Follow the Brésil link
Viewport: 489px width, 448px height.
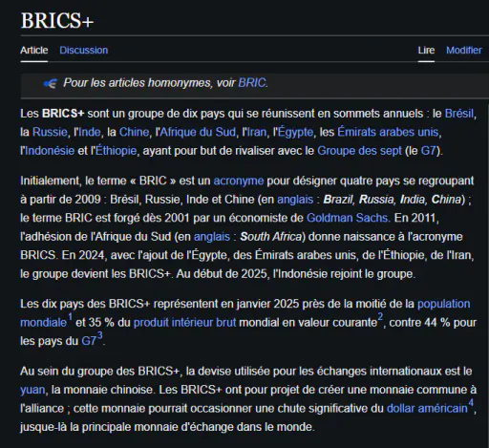pyautogui.click(x=459, y=114)
